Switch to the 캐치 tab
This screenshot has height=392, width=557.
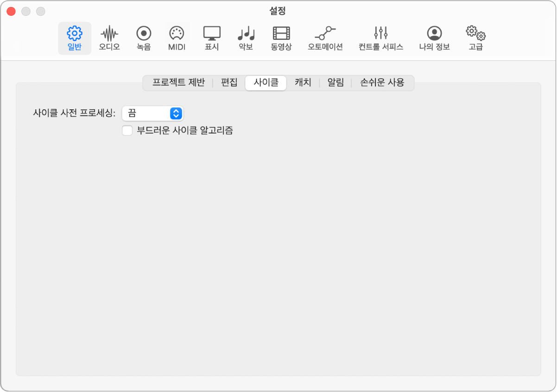coord(303,83)
